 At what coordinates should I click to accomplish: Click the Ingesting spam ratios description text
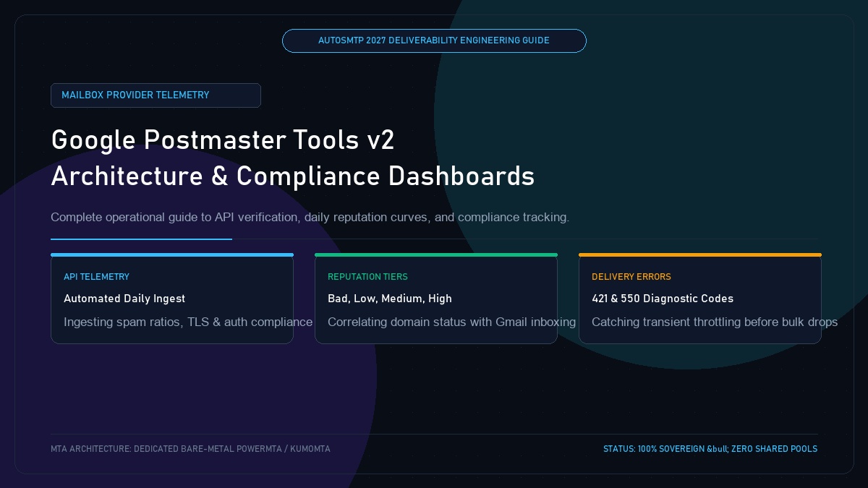click(188, 322)
